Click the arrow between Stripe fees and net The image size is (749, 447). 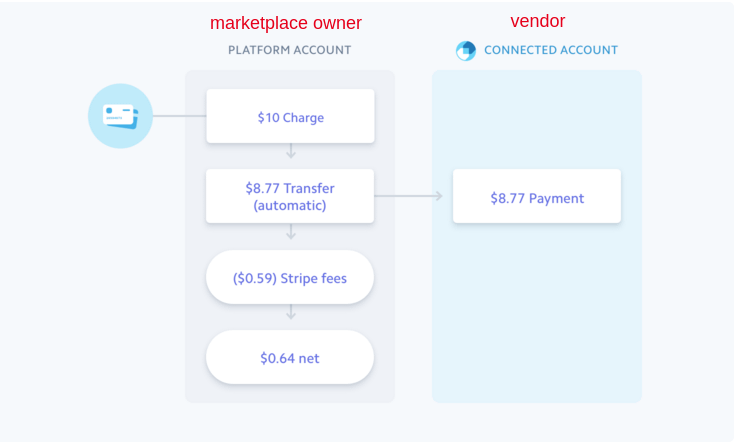pyautogui.click(x=291, y=312)
